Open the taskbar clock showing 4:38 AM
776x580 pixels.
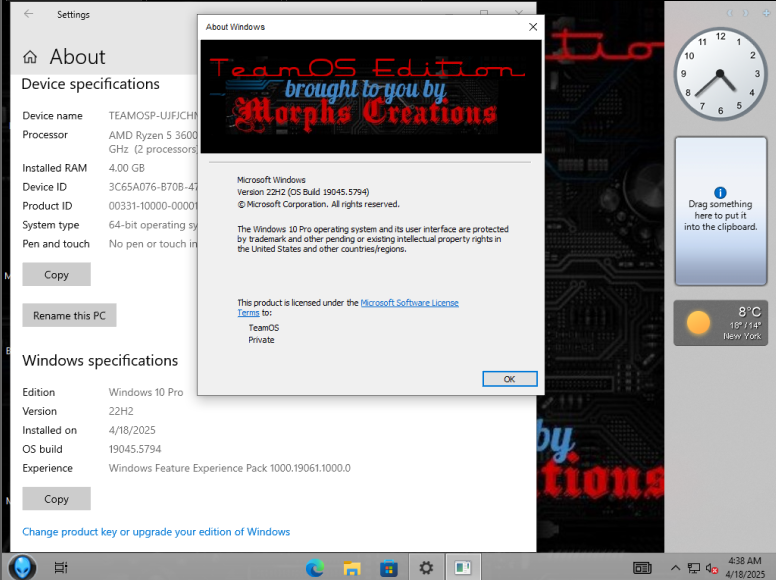pos(745,568)
